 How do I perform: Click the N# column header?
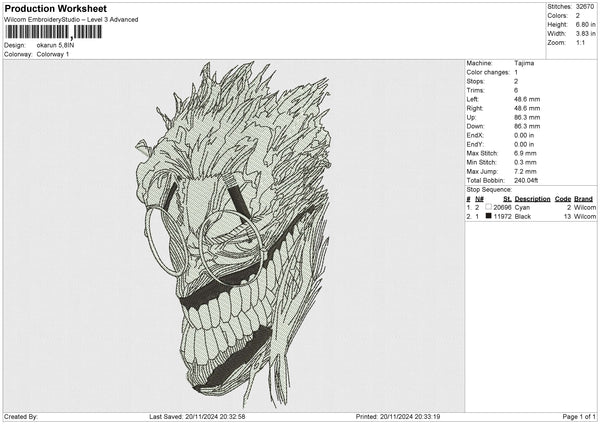tap(479, 199)
